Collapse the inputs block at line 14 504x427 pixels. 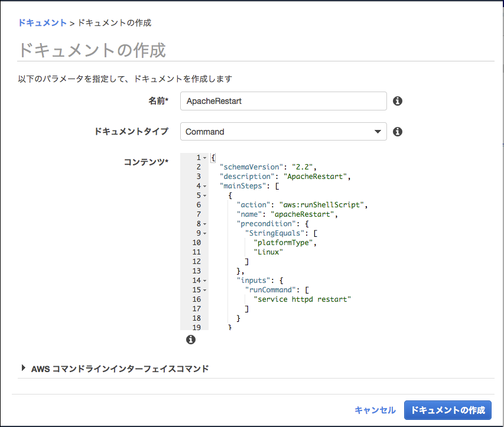point(204,281)
